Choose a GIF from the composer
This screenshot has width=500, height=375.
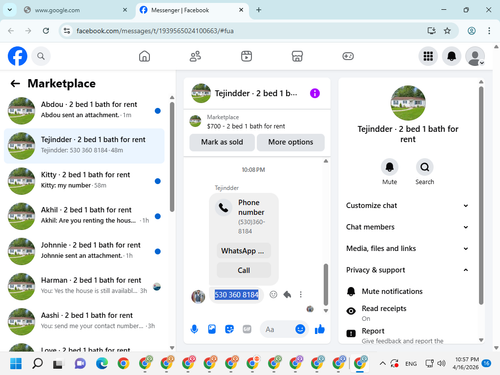point(247,330)
